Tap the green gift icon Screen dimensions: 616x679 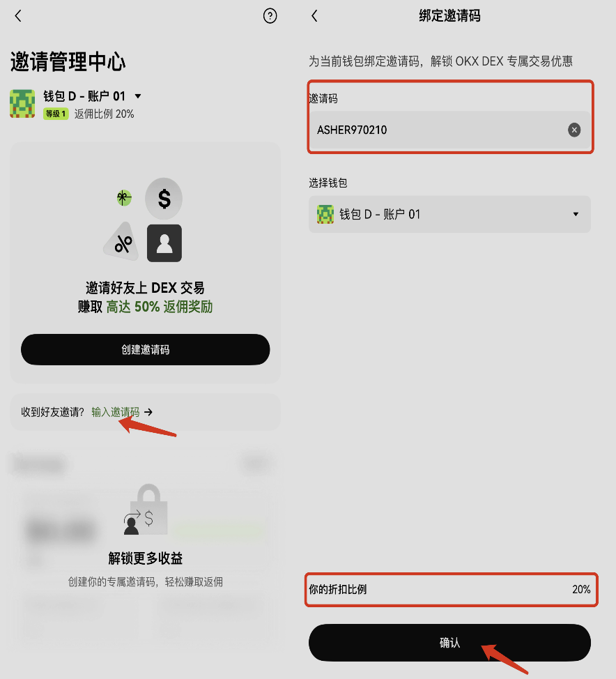[x=124, y=198]
